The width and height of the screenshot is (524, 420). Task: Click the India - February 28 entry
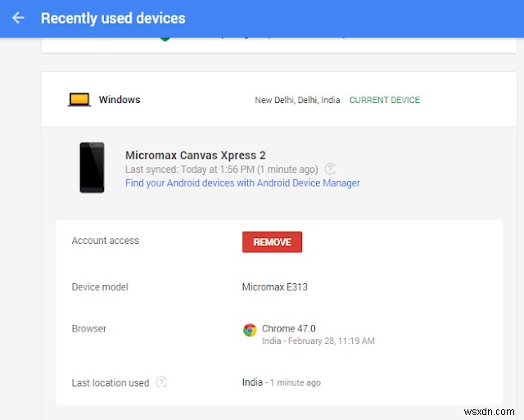click(318, 341)
